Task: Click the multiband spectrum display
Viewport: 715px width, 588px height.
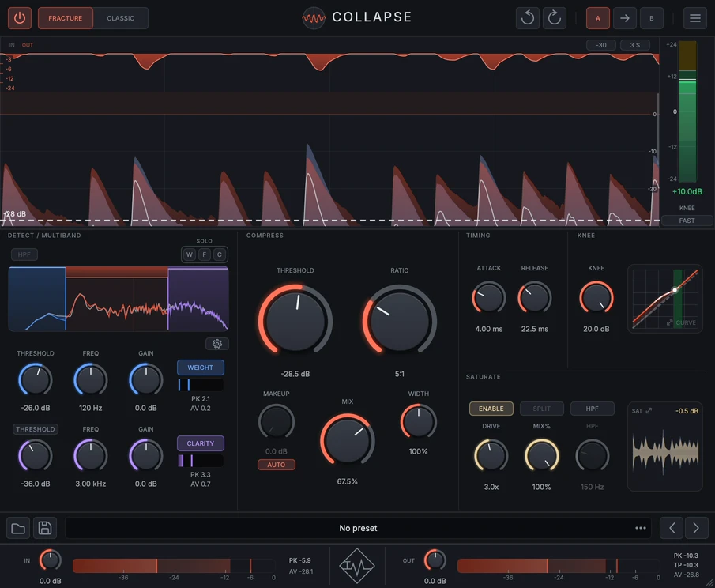Action: tap(119, 298)
